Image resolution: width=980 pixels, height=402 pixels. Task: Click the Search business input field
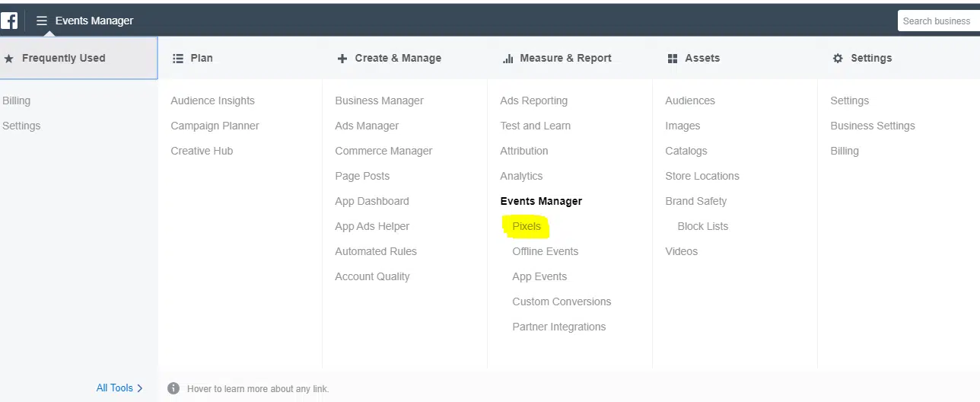point(939,21)
